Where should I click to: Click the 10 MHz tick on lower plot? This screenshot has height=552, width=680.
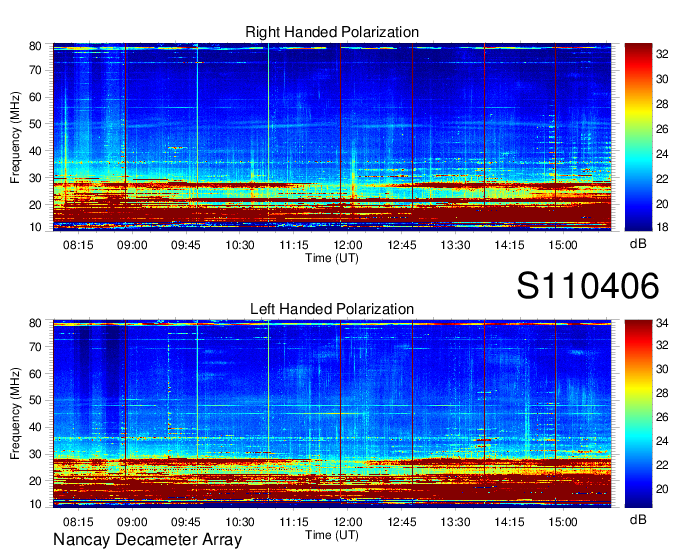(x=35, y=504)
